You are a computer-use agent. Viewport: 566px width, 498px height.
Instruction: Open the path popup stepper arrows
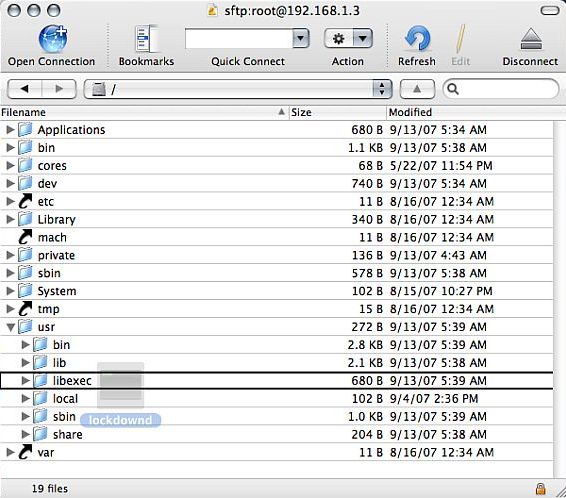[382, 89]
